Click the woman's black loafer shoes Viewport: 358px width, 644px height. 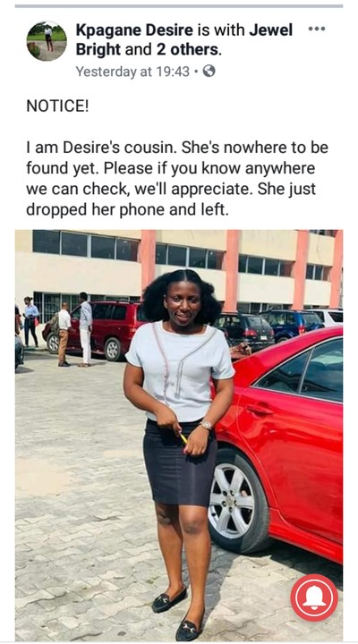coord(180,613)
